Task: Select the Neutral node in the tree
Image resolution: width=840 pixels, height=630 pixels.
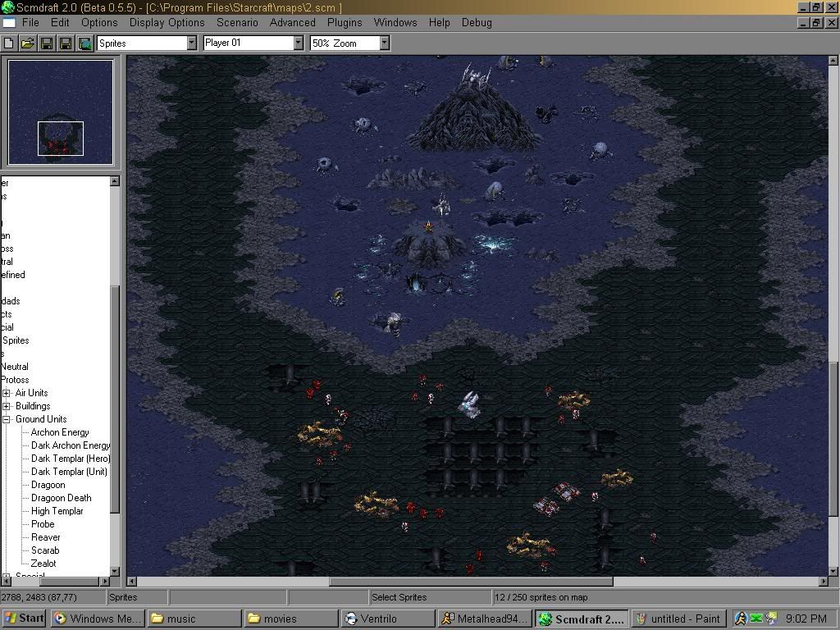Action: tap(15, 367)
